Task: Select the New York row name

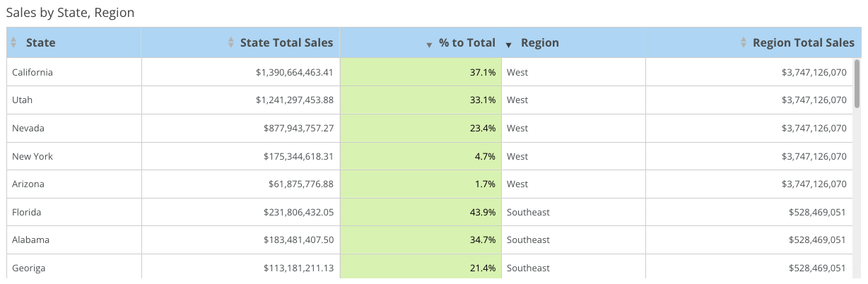Action: (33, 156)
